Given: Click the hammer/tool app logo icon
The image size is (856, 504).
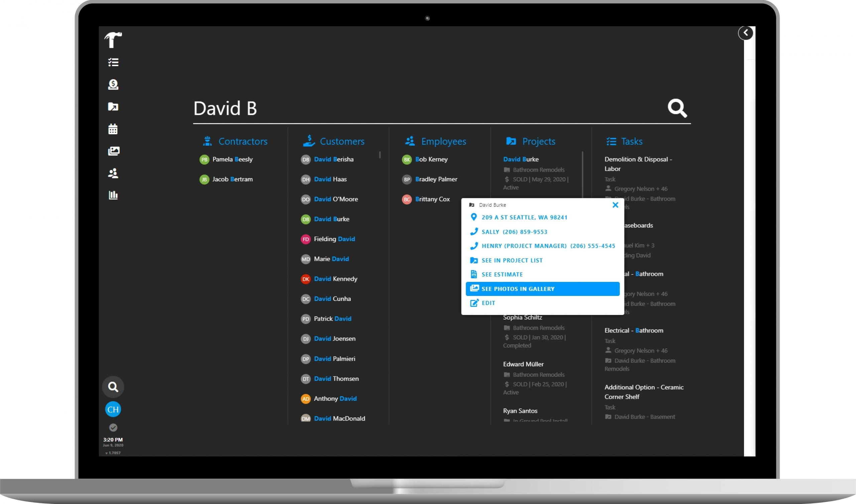Looking at the screenshot, I should click(x=113, y=40).
